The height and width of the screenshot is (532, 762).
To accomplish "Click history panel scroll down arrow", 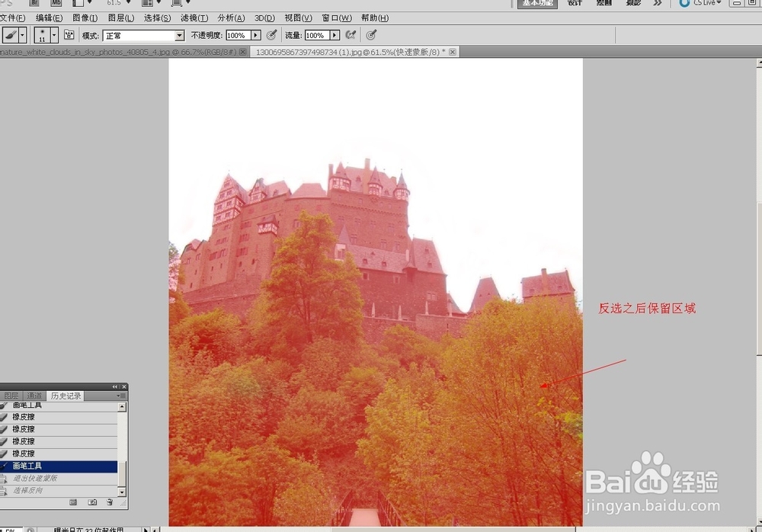I will tap(122, 492).
